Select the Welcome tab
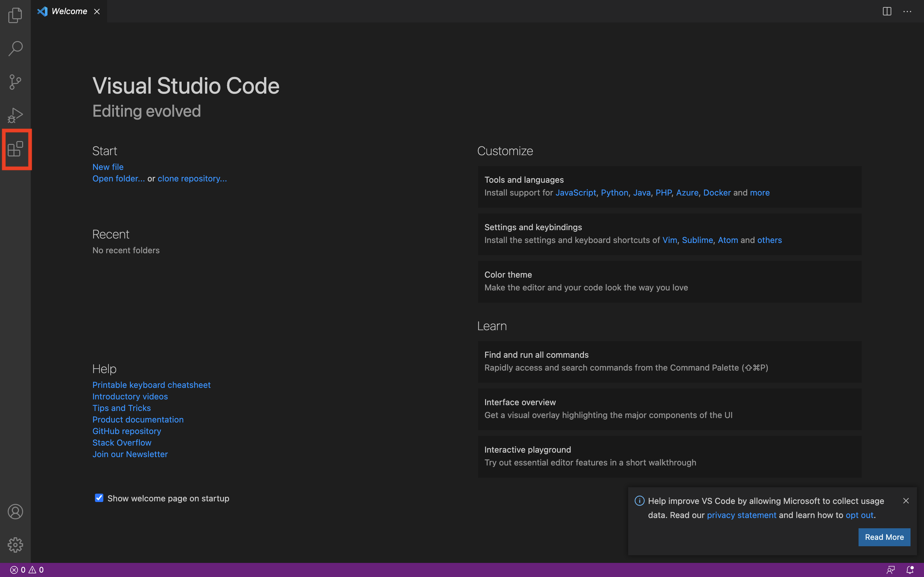The height and width of the screenshot is (577, 924). tap(69, 12)
